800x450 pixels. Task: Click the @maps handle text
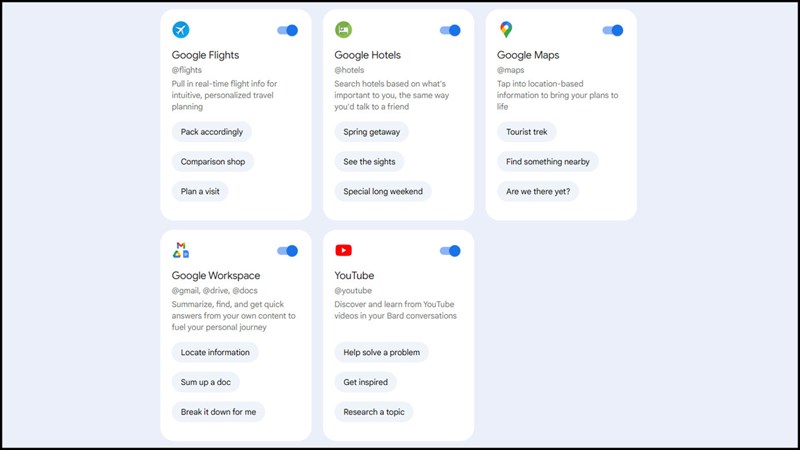click(511, 70)
